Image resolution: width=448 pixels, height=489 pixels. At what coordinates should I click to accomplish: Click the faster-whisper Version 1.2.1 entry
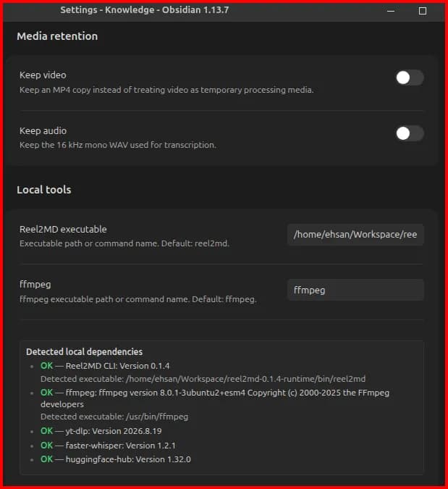(108, 446)
